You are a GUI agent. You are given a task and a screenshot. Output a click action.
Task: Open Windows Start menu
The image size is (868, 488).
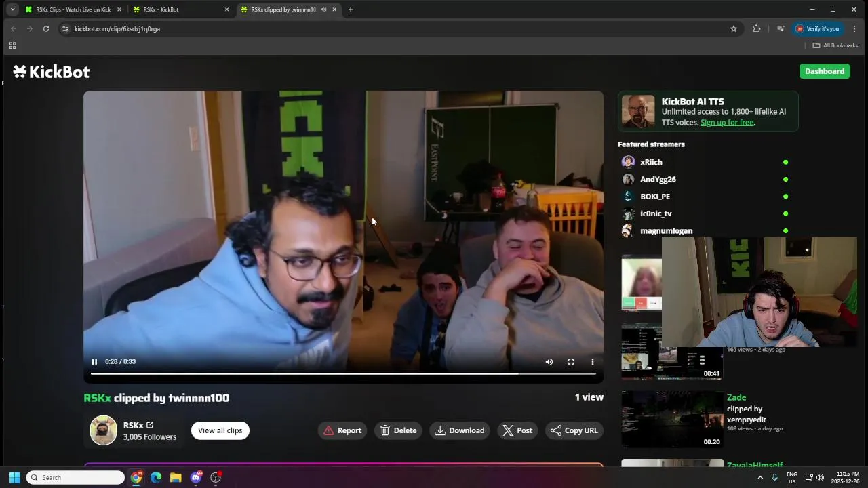pos(14,478)
